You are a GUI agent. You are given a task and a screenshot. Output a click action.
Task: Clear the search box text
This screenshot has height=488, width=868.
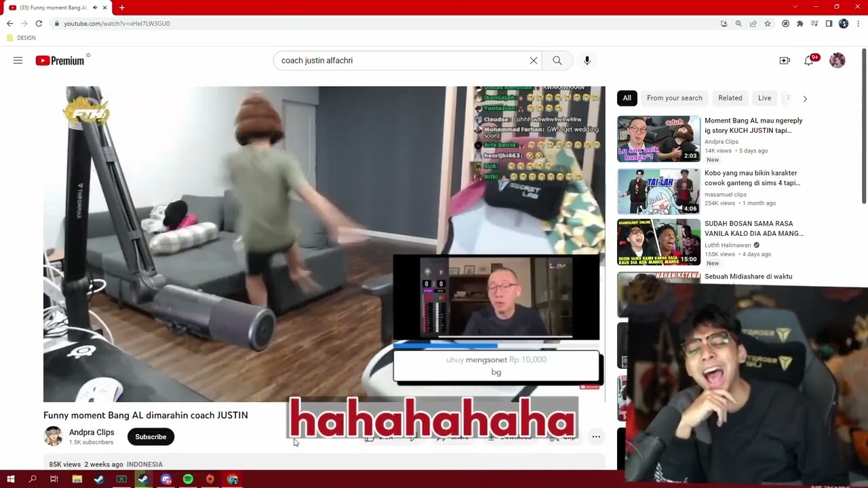(534, 60)
